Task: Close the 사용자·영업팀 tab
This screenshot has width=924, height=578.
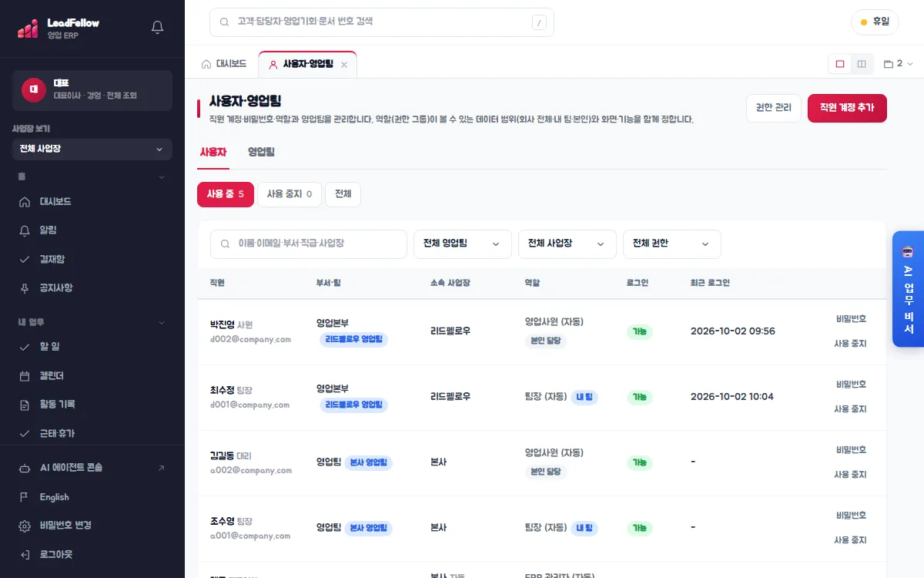Action: (x=344, y=65)
